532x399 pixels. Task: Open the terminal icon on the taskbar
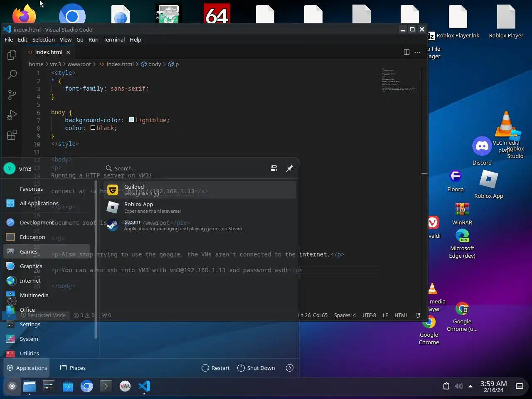106,386
